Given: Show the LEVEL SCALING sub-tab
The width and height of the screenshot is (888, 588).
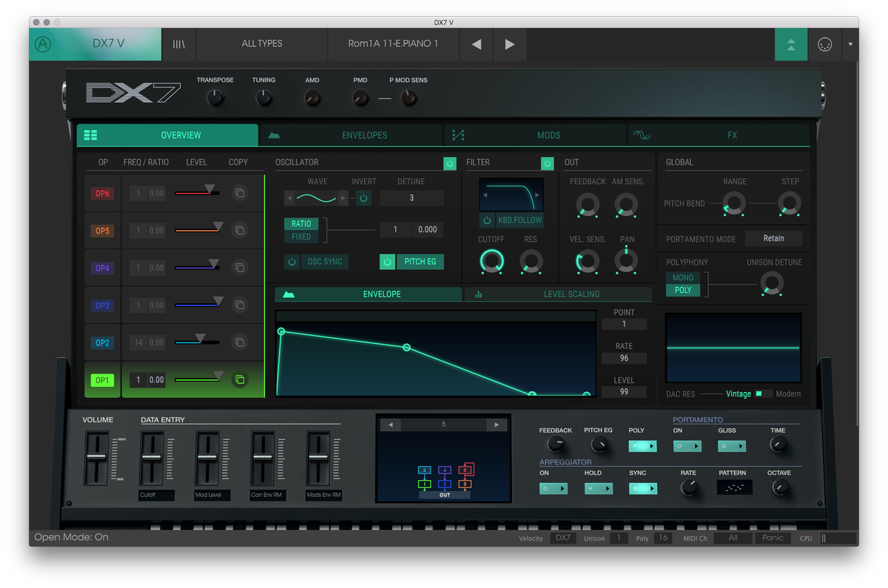Looking at the screenshot, I should 558,294.
